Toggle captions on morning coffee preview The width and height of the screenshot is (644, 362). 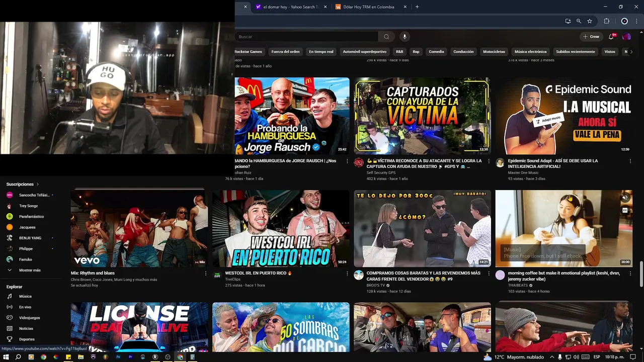[625, 210]
